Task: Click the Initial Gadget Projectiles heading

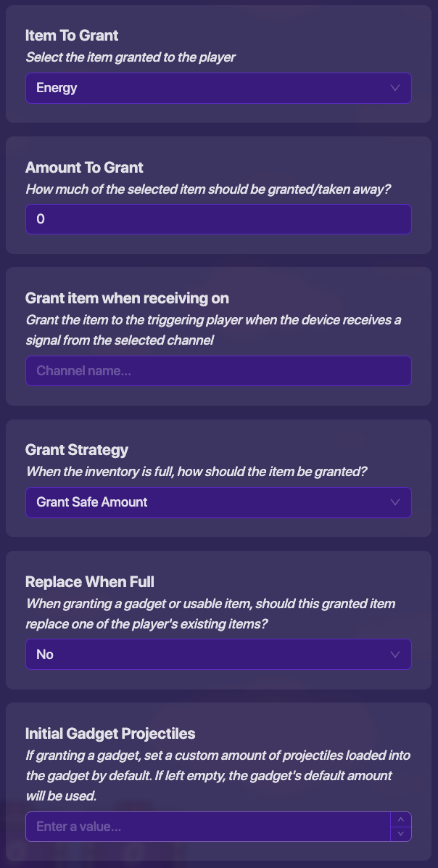Action: click(x=110, y=733)
